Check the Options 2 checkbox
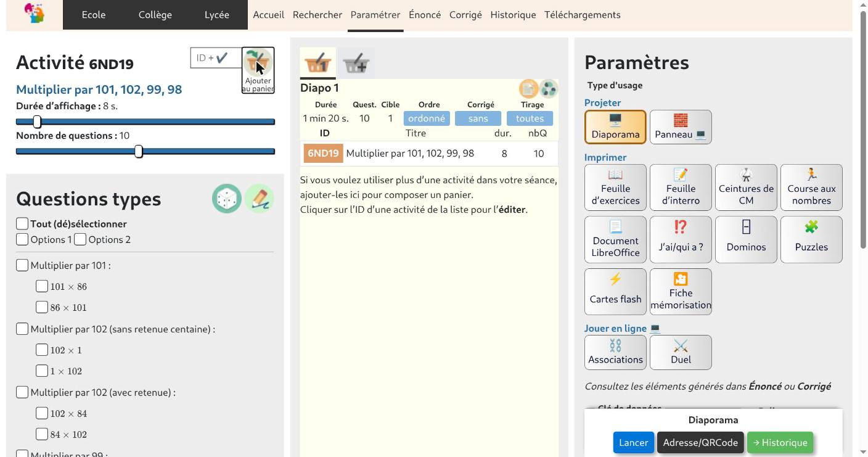 80,239
